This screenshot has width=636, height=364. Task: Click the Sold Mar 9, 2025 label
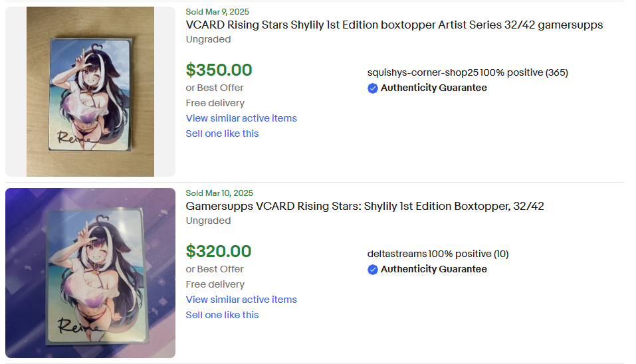pos(217,12)
